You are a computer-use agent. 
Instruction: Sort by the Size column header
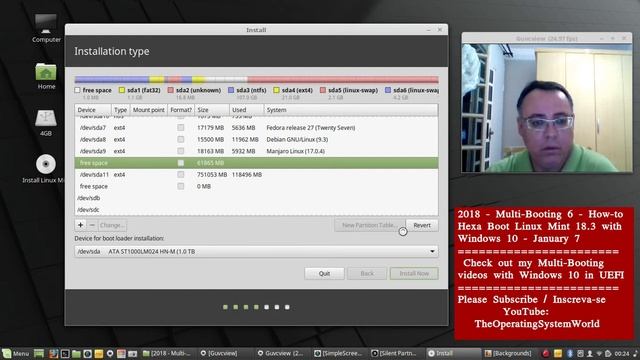[x=211, y=110]
